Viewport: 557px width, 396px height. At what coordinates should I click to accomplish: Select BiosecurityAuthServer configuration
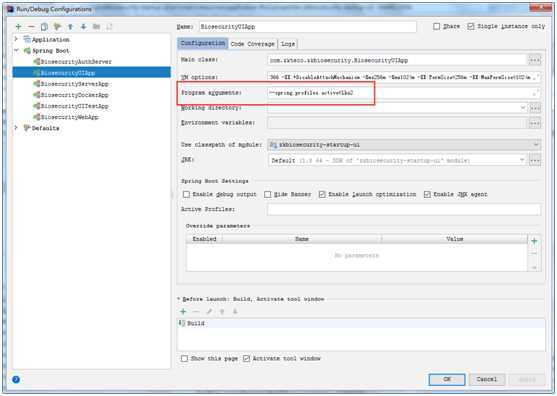pos(76,62)
